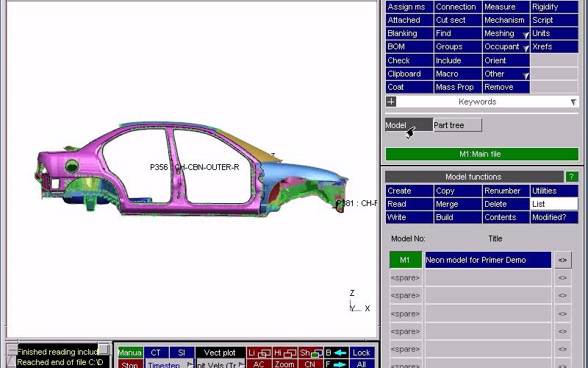Switch to the Part tree tab
The width and height of the screenshot is (588, 368).
tap(457, 125)
